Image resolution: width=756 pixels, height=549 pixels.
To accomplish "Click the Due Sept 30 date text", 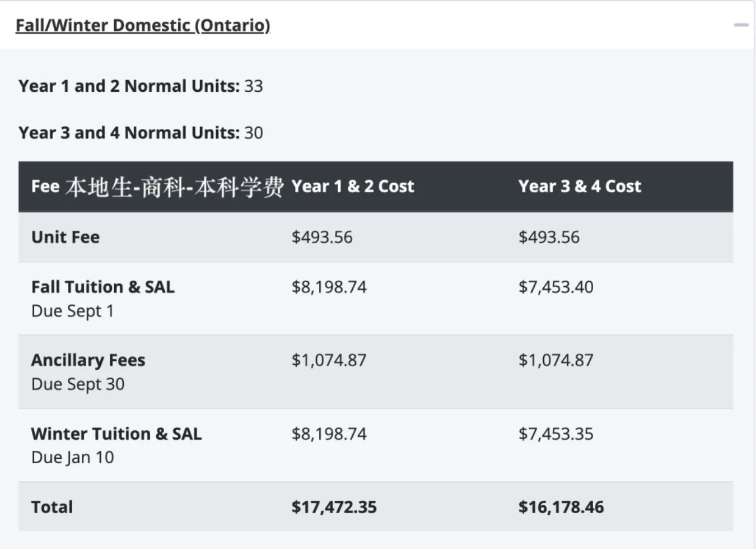I will [x=78, y=384].
